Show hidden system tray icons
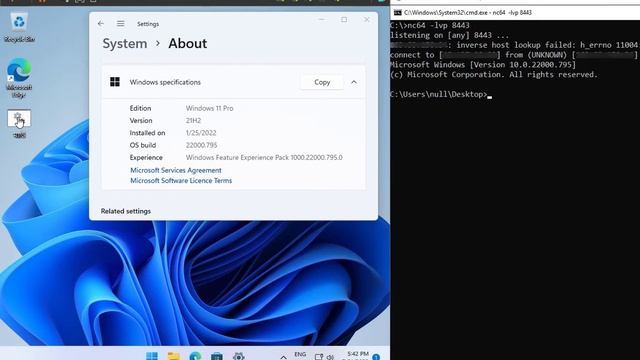Viewport: 640px width, 360px height. (283, 357)
